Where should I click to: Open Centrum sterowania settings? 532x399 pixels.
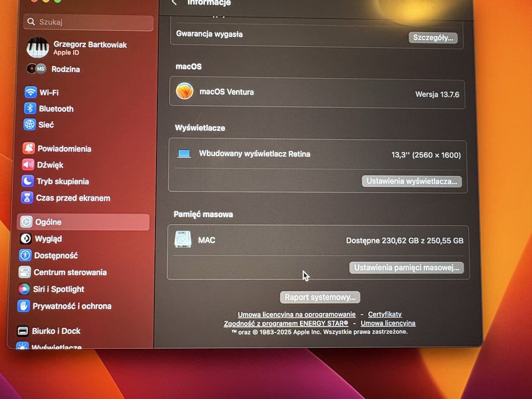pos(63,272)
